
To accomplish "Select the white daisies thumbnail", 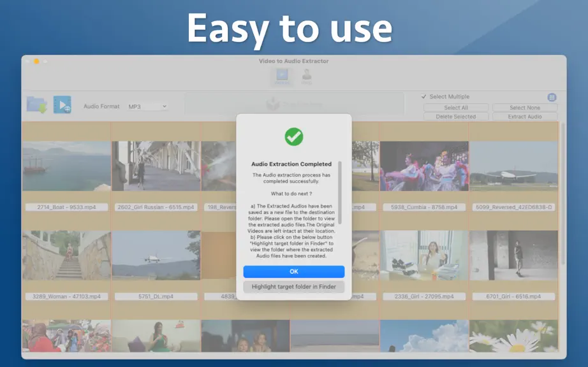I will 513,336.
